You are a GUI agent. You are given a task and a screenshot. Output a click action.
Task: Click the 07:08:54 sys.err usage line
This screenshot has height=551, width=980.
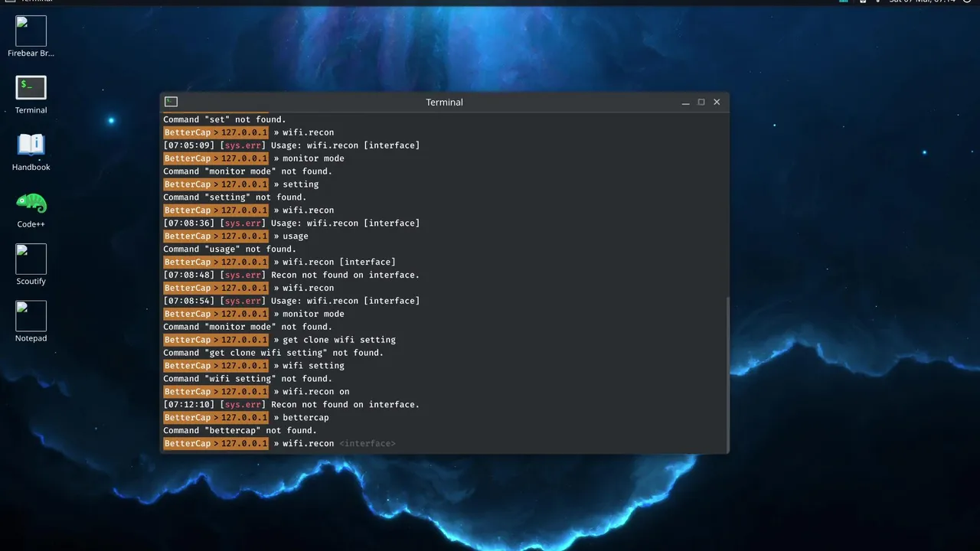click(x=292, y=302)
